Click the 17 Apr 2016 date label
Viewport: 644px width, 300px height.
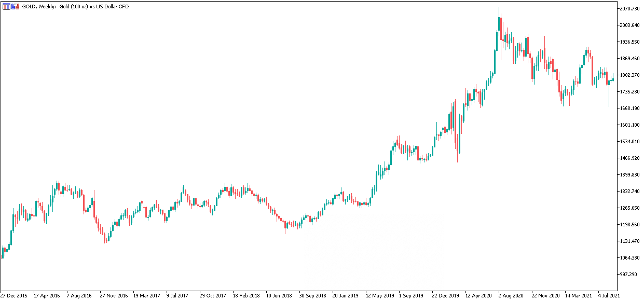tap(47, 295)
